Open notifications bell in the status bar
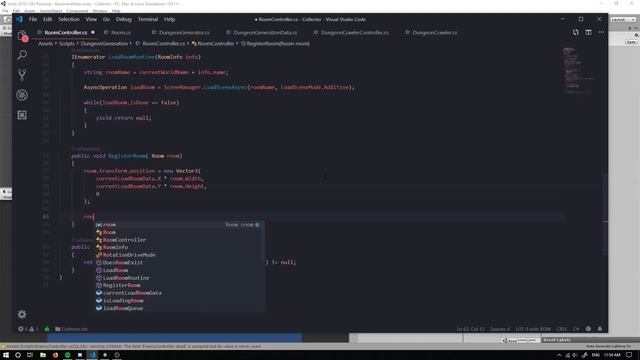640x360 pixels. (x=600, y=329)
